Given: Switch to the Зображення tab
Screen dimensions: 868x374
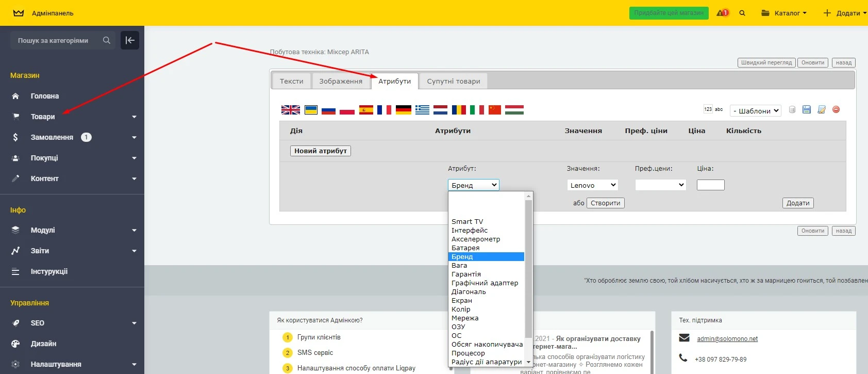Looking at the screenshot, I should (341, 81).
